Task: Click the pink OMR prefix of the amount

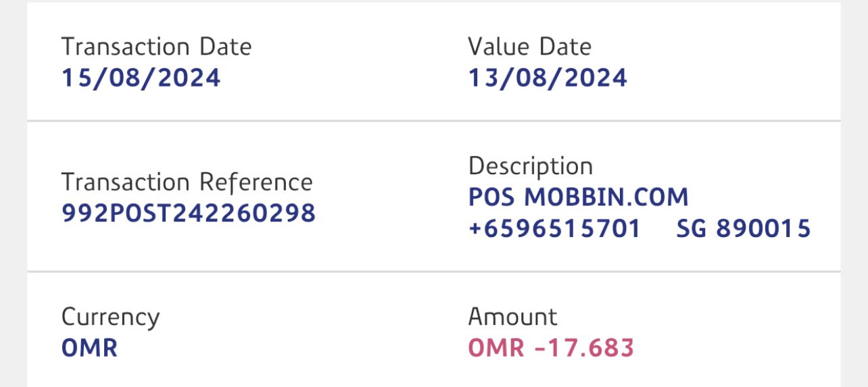Action: click(496, 348)
